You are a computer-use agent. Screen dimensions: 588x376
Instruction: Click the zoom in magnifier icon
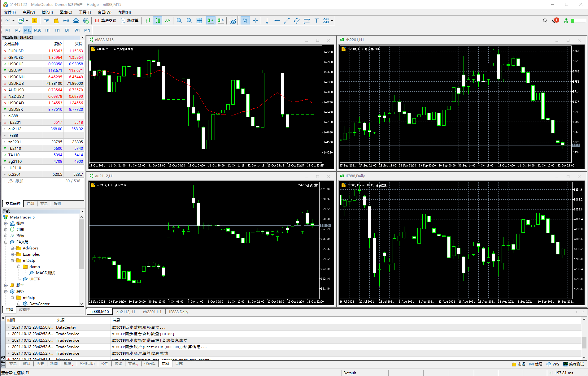pyautogui.click(x=179, y=20)
